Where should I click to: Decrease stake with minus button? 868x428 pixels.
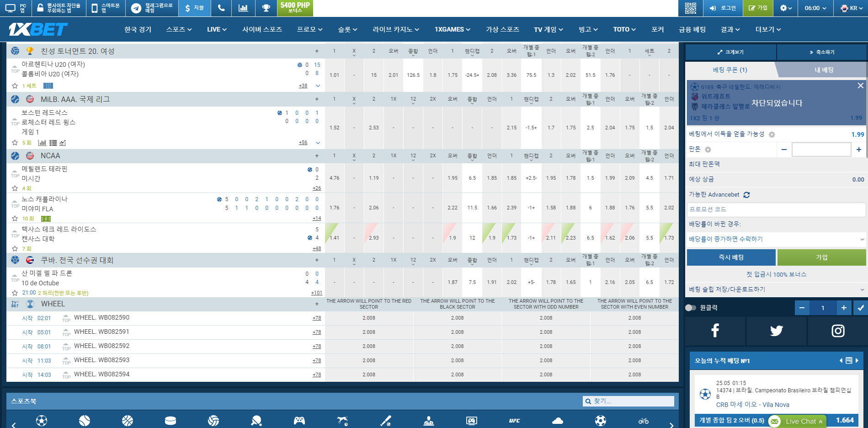784,150
